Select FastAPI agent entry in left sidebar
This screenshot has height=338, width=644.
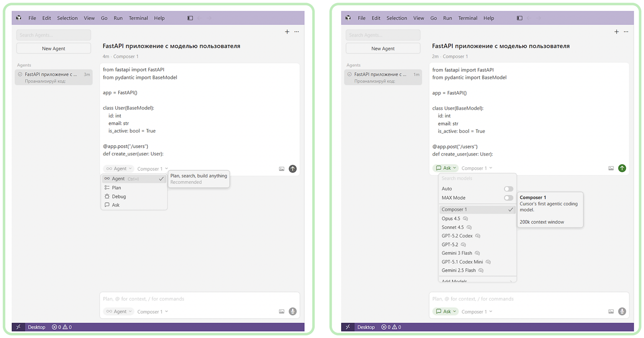(54, 77)
